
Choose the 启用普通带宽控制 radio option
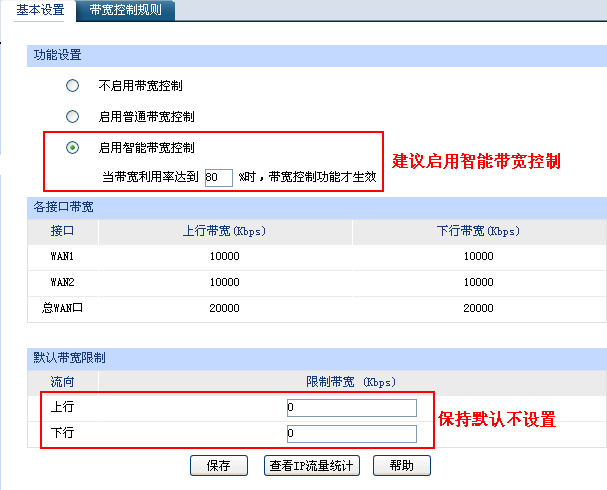pos(72,116)
